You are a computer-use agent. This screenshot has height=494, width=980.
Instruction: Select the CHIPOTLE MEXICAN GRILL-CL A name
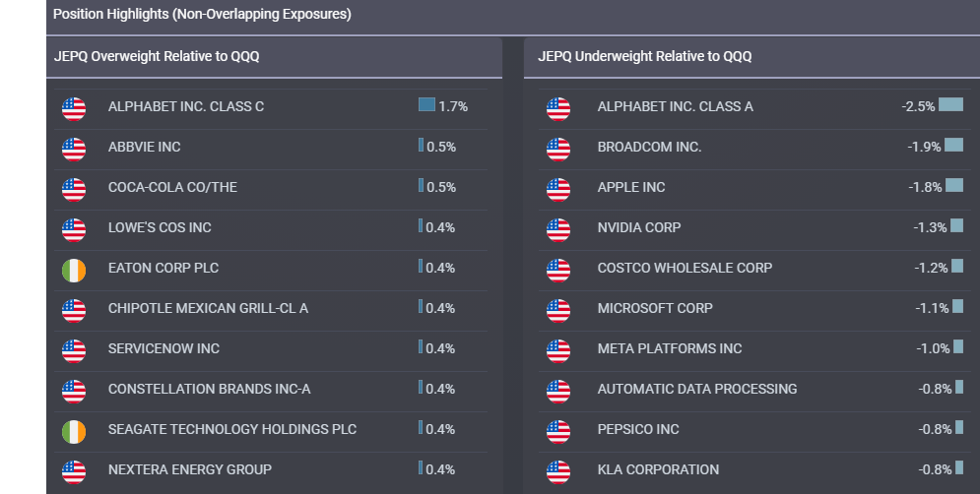point(208,308)
